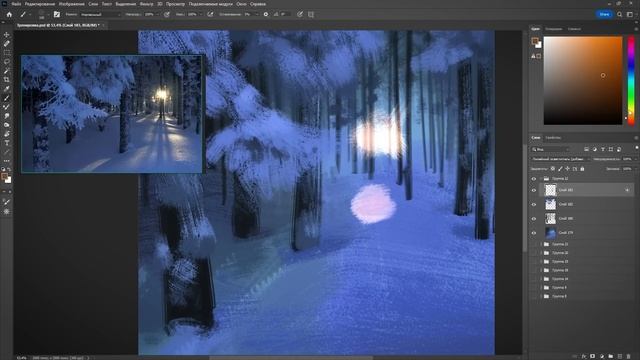The width and height of the screenshot is (640, 360).
Task: Click the Home icon in options bar
Action: 9,14
